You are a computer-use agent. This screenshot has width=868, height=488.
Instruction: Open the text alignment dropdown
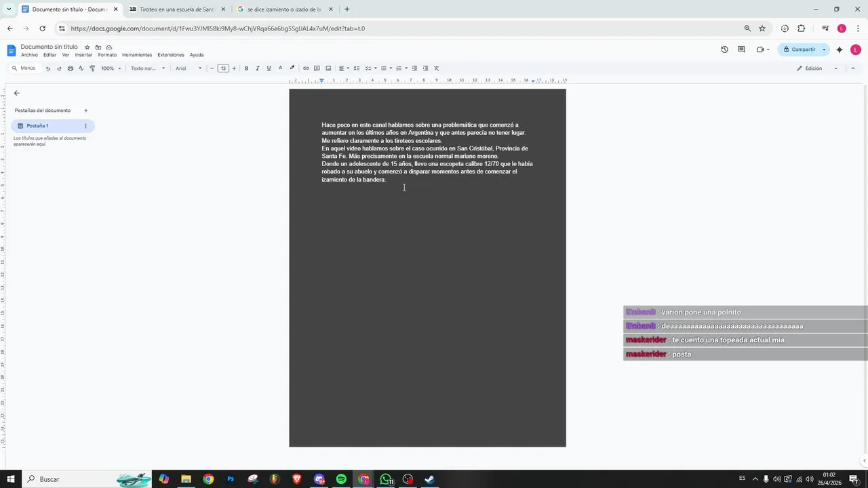coord(344,68)
